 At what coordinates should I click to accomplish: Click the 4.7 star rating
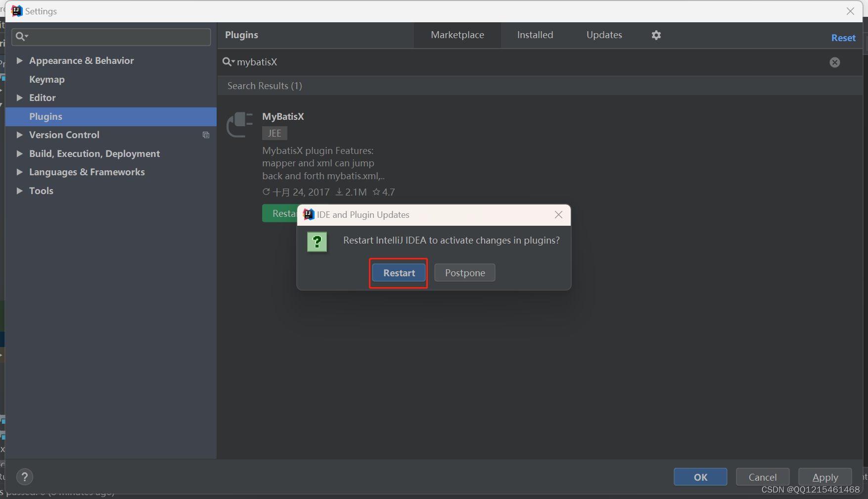[384, 192]
